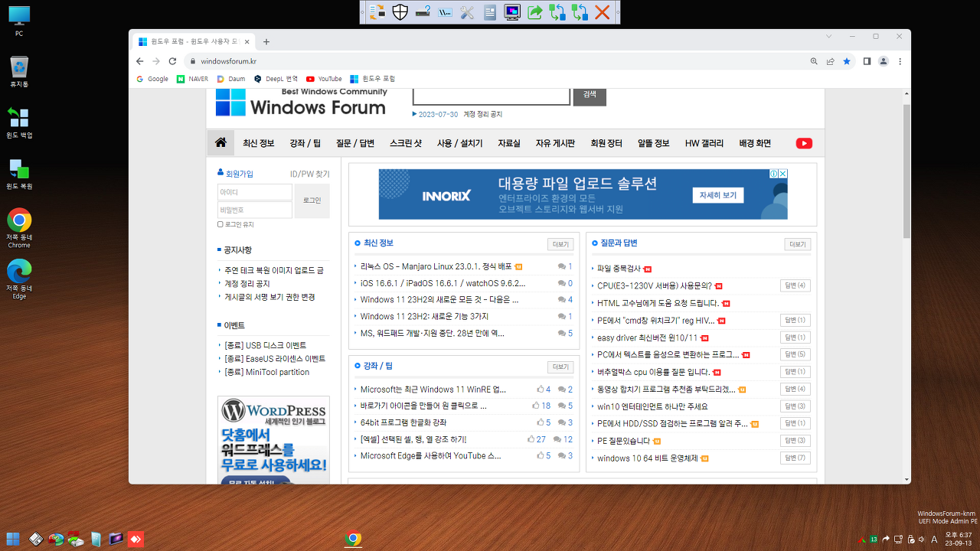Open the YouTube icon in forum navigation
The height and width of the screenshot is (551, 980).
[x=804, y=143]
